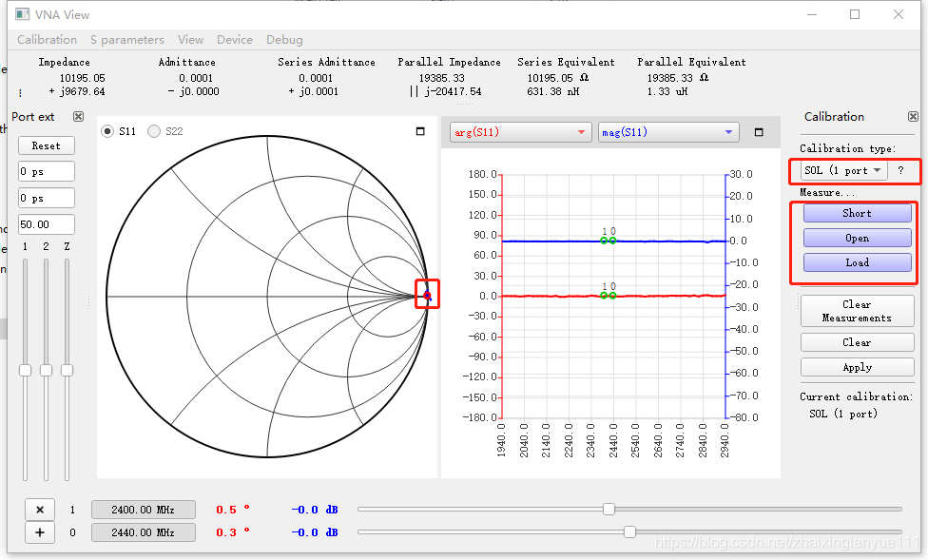Open the Device menu
928x560 pixels.
[x=234, y=40]
